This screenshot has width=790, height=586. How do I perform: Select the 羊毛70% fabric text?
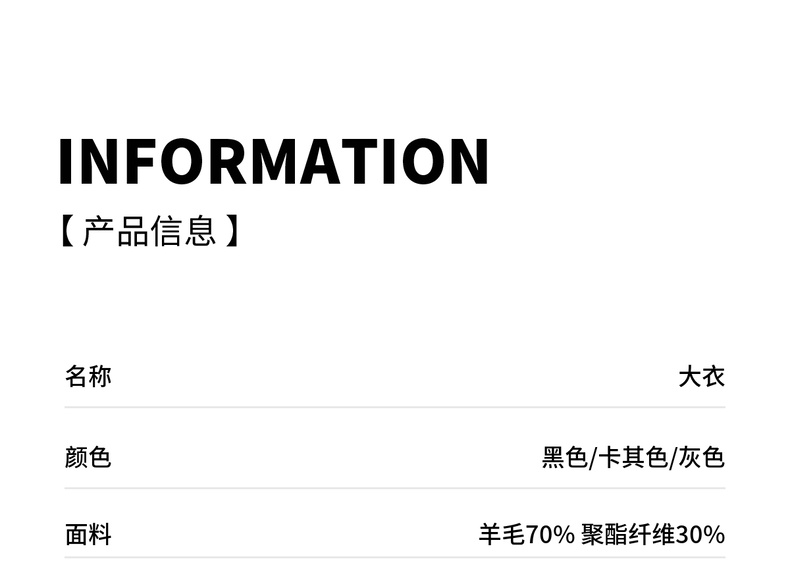pos(526,535)
